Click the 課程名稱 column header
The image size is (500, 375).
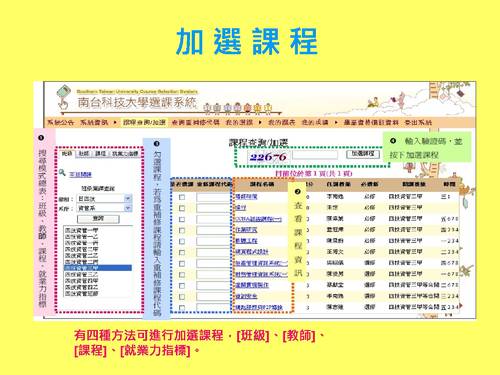point(262,184)
